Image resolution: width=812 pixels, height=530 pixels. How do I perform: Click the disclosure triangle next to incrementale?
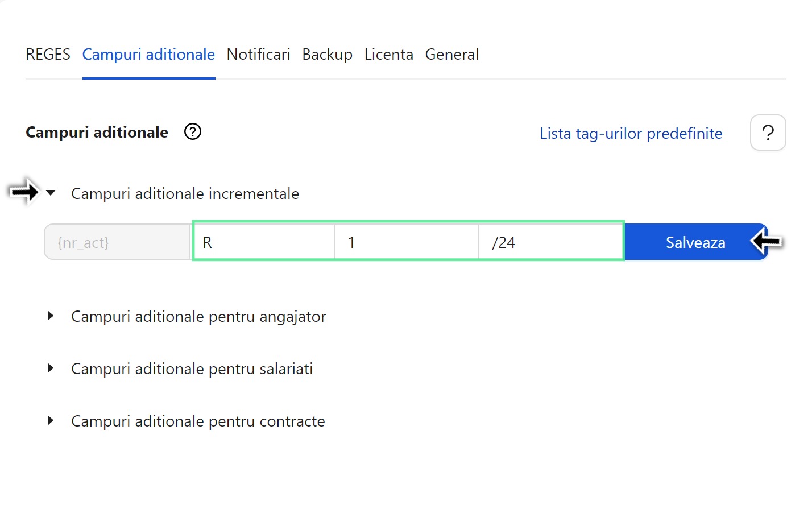(x=50, y=193)
